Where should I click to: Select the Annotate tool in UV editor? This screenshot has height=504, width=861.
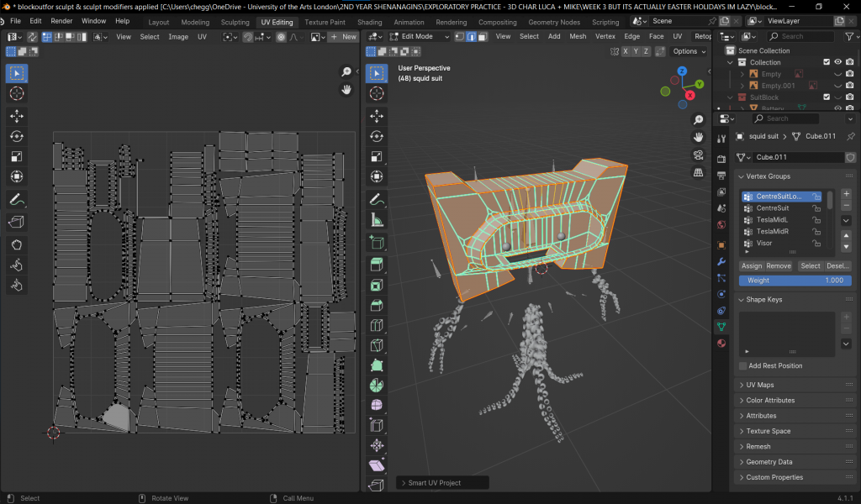tap(17, 200)
